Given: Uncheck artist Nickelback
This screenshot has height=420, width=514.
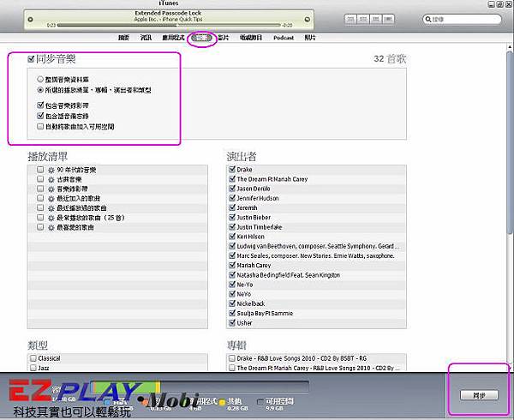Looking at the screenshot, I should click(x=232, y=303).
